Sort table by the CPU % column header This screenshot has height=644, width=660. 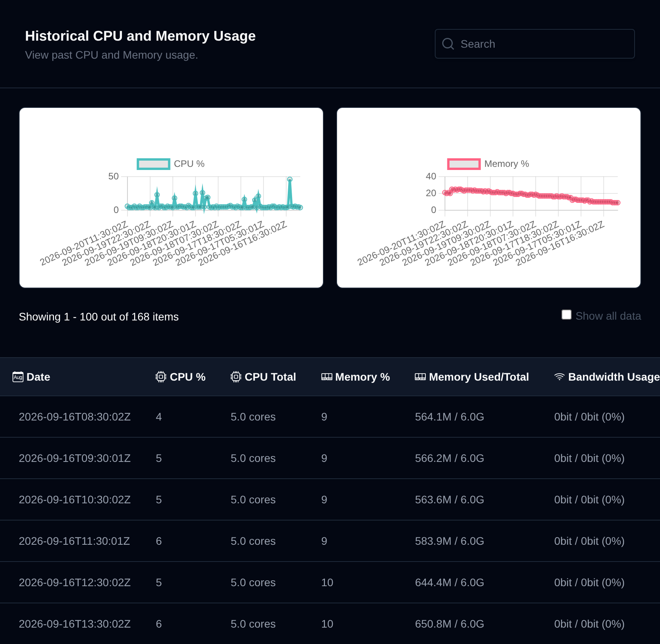pyautogui.click(x=188, y=377)
